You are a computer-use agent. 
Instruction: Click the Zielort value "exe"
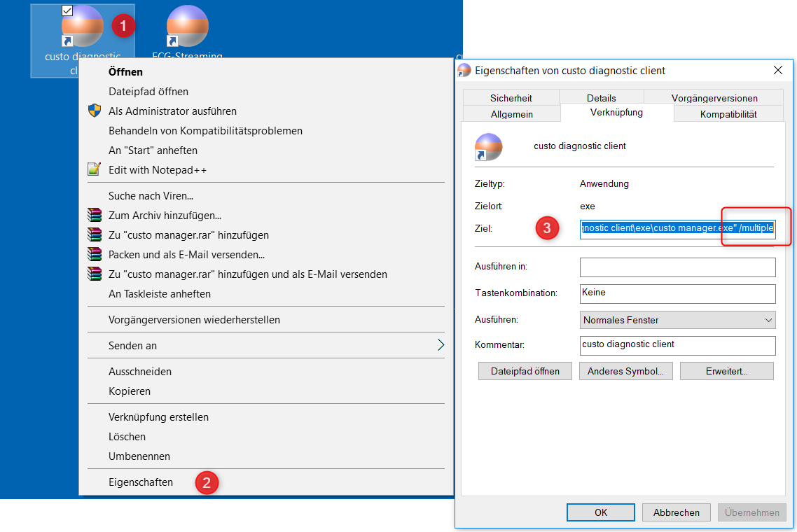(x=587, y=206)
